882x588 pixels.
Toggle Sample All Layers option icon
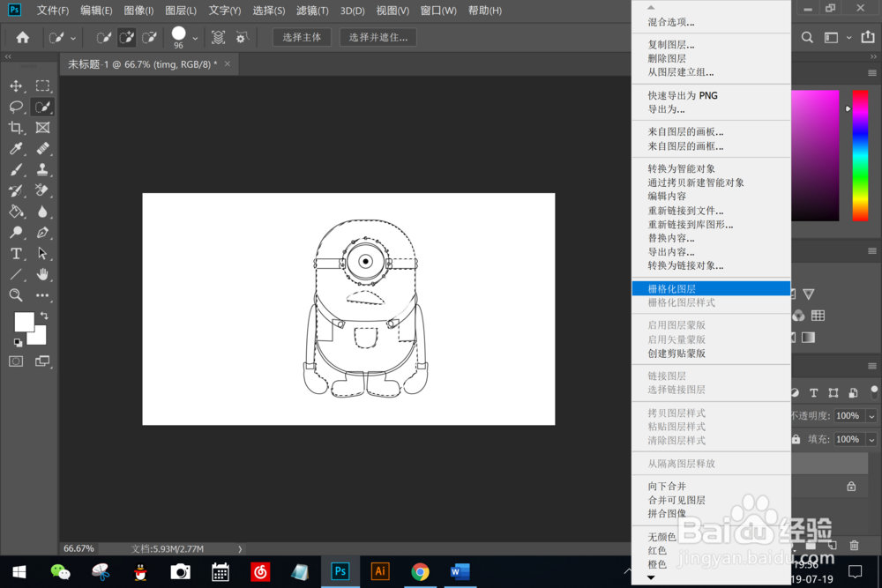(218, 38)
